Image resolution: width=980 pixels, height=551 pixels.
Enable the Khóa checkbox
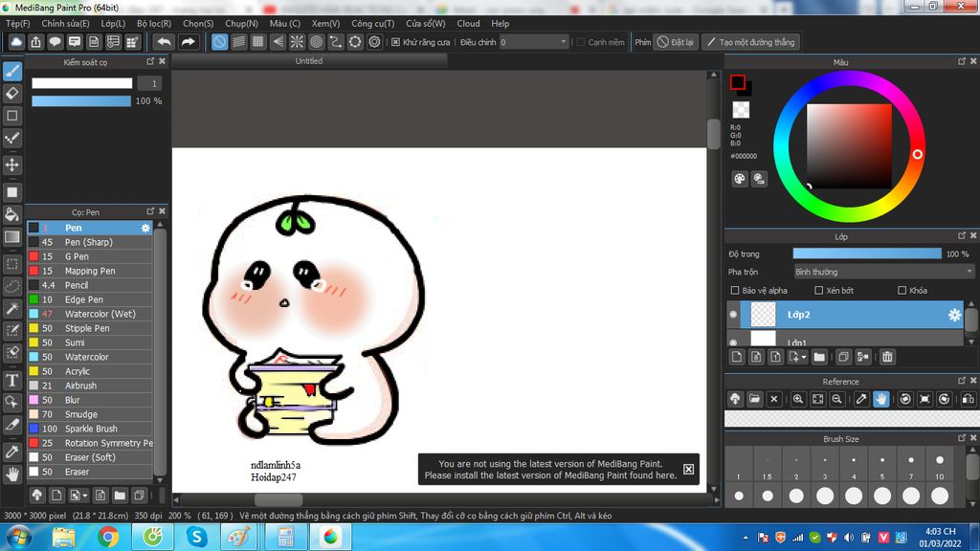click(902, 291)
